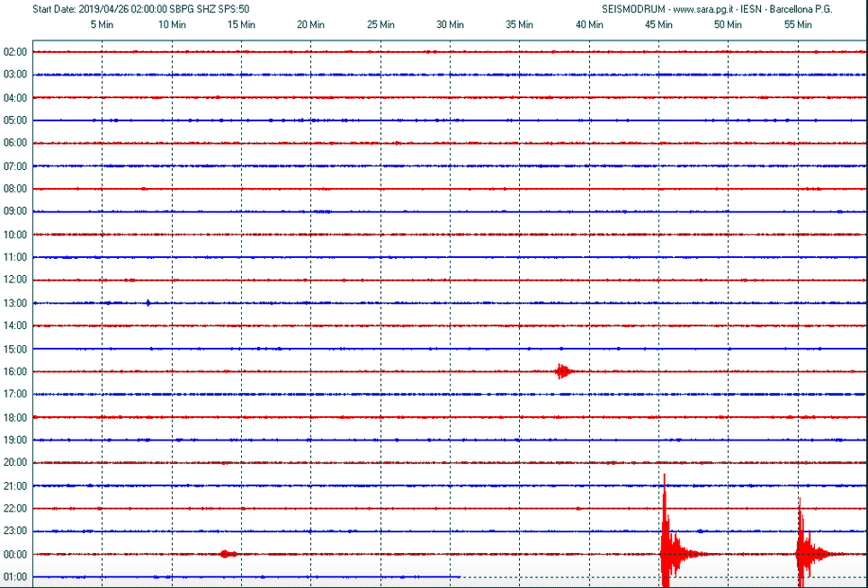Click the 23:00 hour label

[x=15, y=531]
